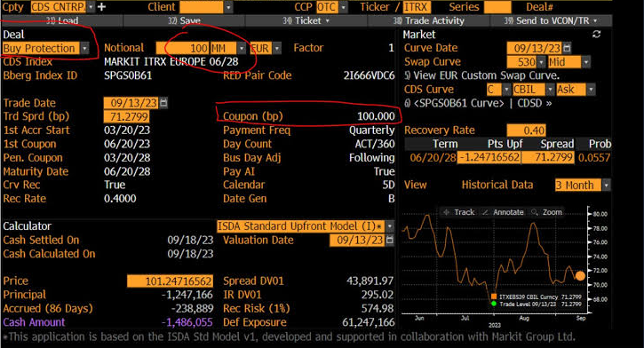Open the Valuation Date calendar icon

pos(390,240)
